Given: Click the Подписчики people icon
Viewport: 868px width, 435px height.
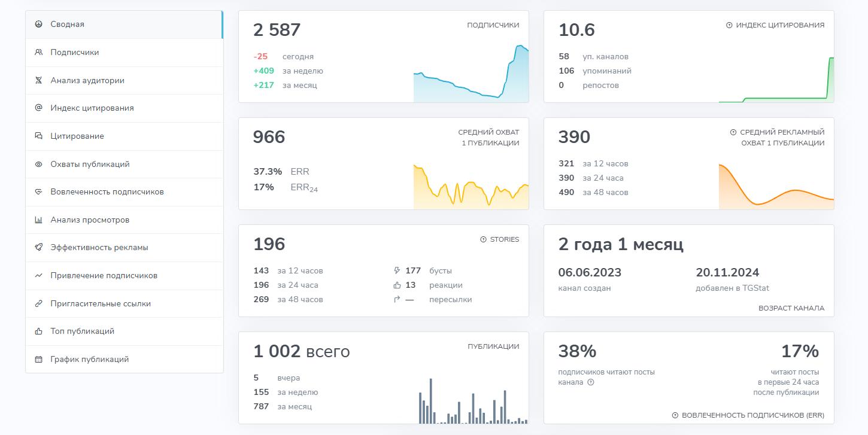Looking at the screenshot, I should [38, 53].
